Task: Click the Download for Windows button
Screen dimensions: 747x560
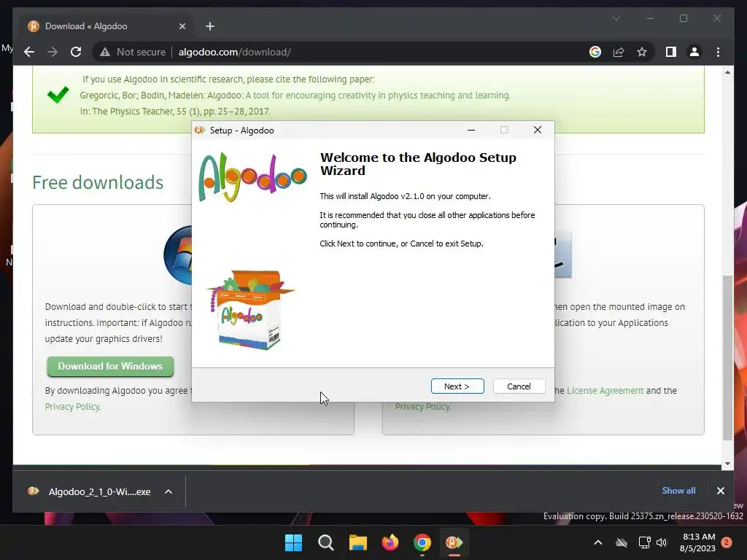Action: (x=111, y=366)
